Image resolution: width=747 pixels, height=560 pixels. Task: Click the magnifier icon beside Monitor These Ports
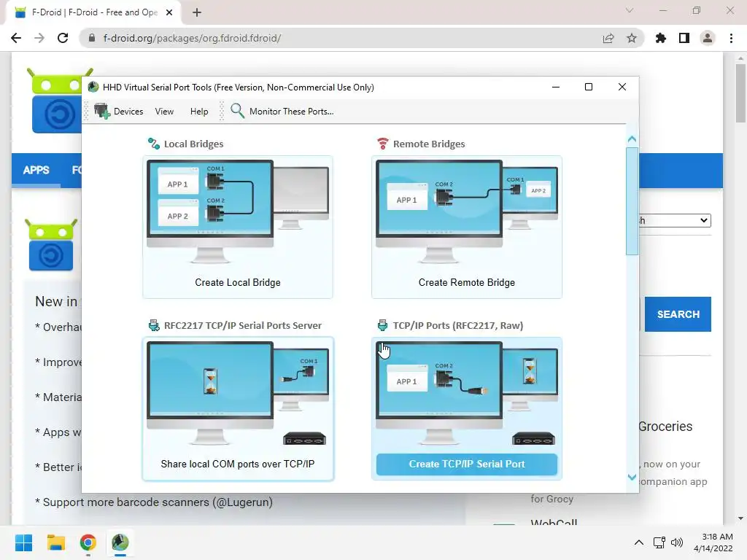coord(237,111)
